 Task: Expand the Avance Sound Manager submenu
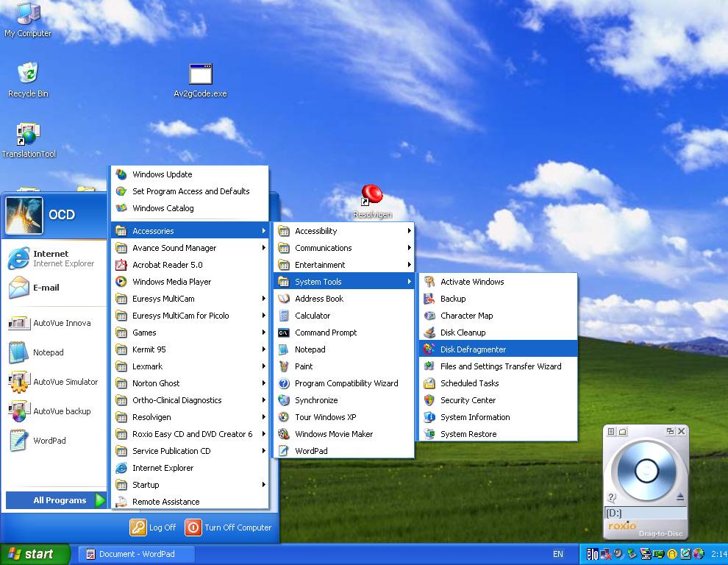click(190, 248)
